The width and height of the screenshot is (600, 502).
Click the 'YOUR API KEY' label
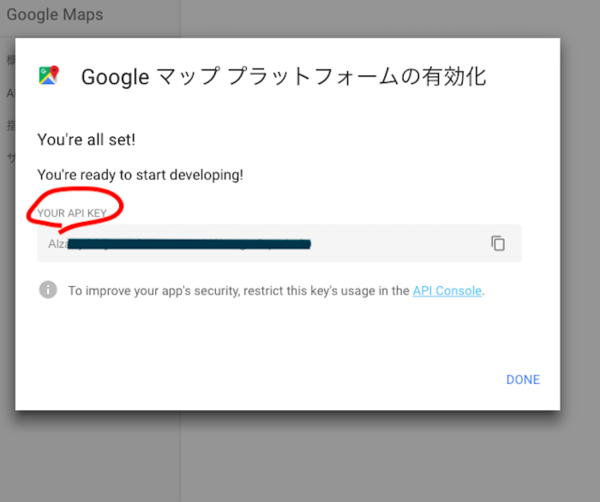(72, 213)
